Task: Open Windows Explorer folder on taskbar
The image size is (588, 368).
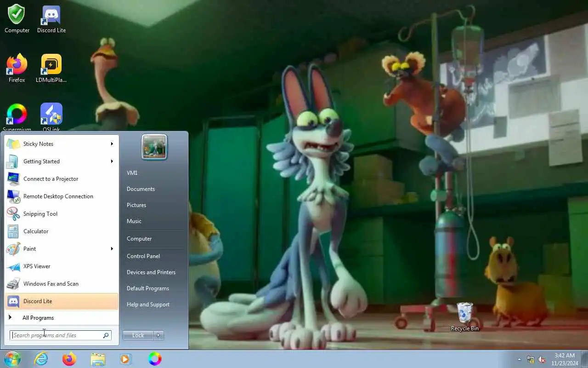Action: click(x=98, y=359)
